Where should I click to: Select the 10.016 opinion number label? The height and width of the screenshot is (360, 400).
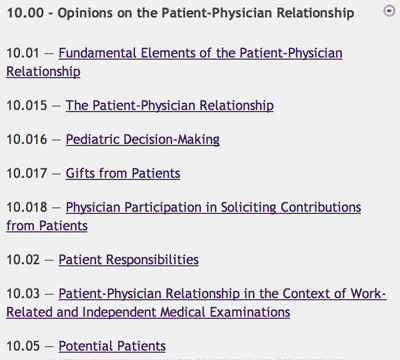[x=27, y=140]
